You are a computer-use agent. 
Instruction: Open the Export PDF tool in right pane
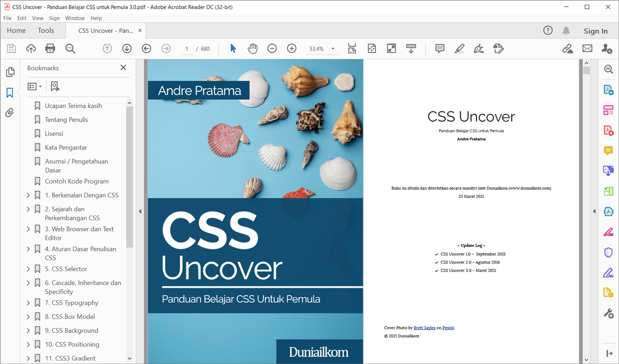coord(608,90)
